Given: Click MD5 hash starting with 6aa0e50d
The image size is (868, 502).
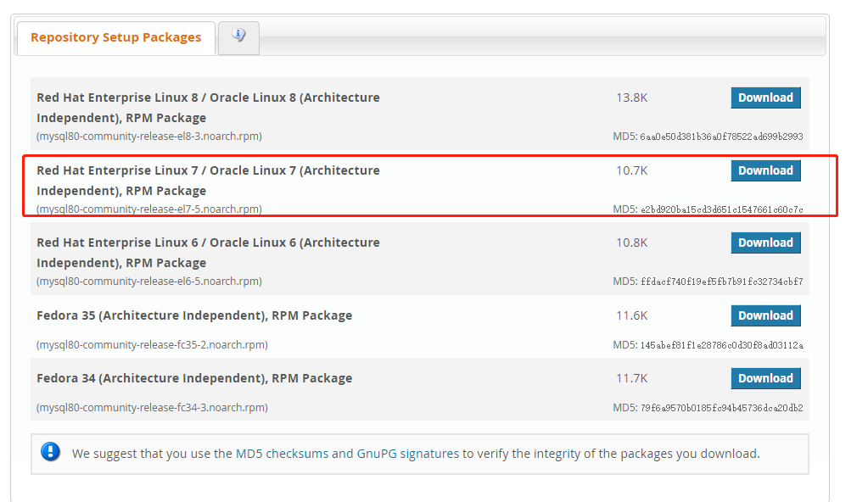Looking at the screenshot, I should click(x=721, y=137).
